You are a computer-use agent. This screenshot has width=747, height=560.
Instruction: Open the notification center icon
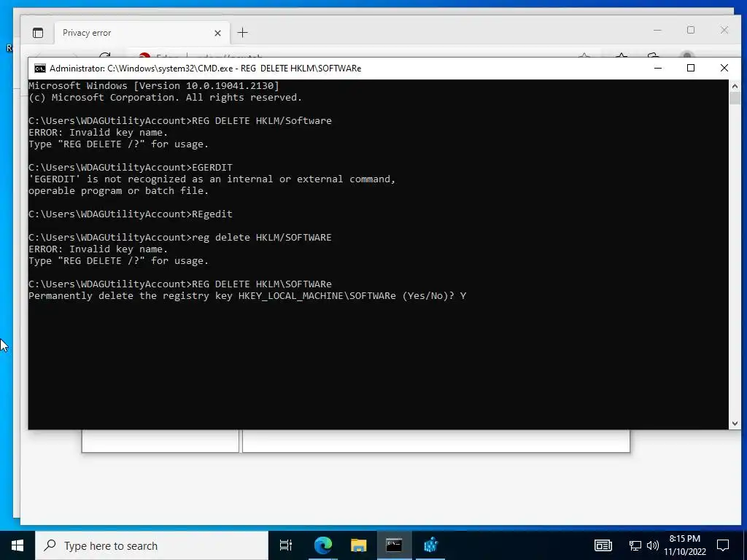click(723, 545)
